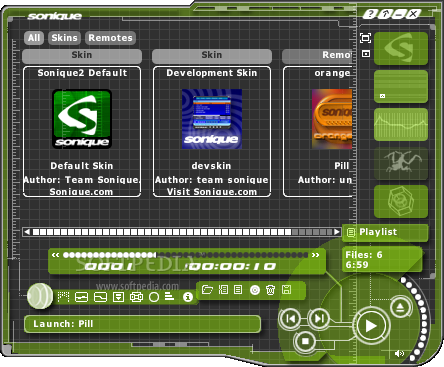This screenshot has width=444, height=367.
Task: Show all items with the All filter
Action: [34, 38]
